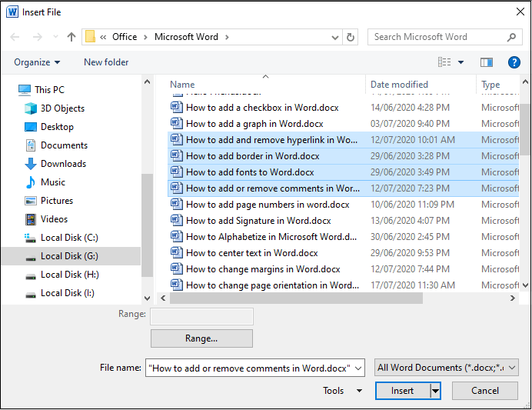Open Pictures in navigation pane
Screen dimensions: 532x410
48,201
